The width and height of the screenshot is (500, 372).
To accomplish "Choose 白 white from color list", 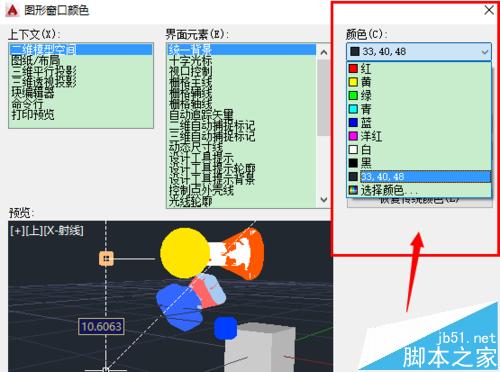I will point(419,149).
